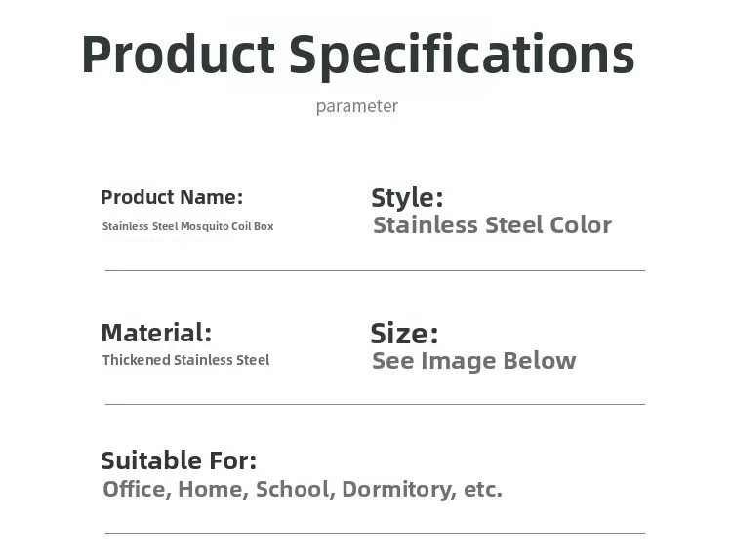Select "Stainless Steel Mosquito Coil Box" text
This screenshot has height=560, width=732.
pyautogui.click(x=187, y=226)
